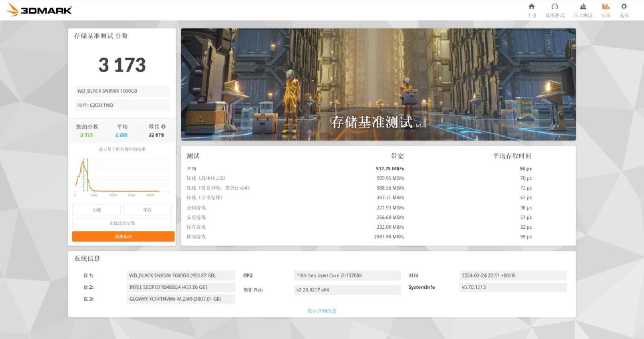Click the 56 µs average access time
Screen dimensions: 644x339
pos(526,169)
